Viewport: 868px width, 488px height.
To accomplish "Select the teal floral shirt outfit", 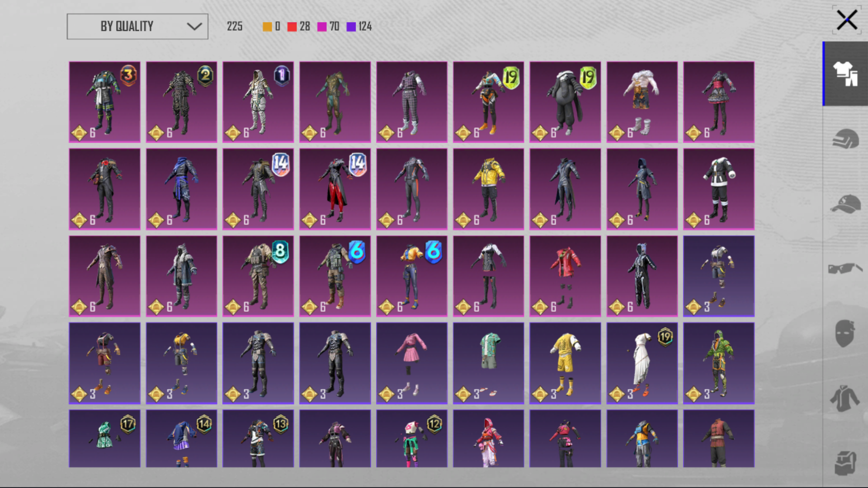I will [x=488, y=363].
